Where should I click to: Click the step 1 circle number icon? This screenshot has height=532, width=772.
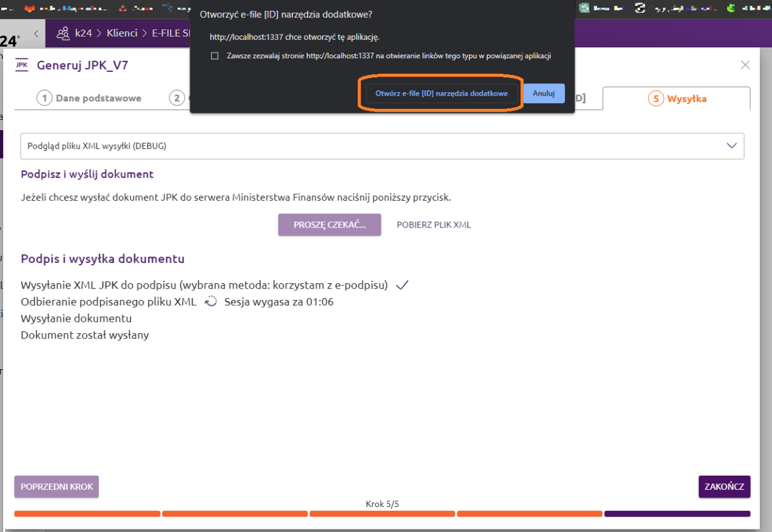(x=44, y=98)
